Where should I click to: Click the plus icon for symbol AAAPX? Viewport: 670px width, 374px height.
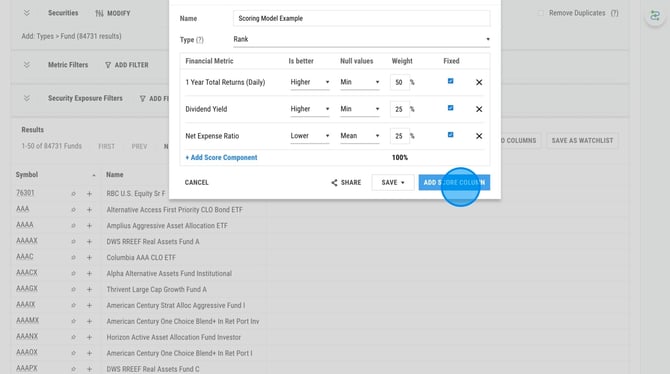pos(89,369)
